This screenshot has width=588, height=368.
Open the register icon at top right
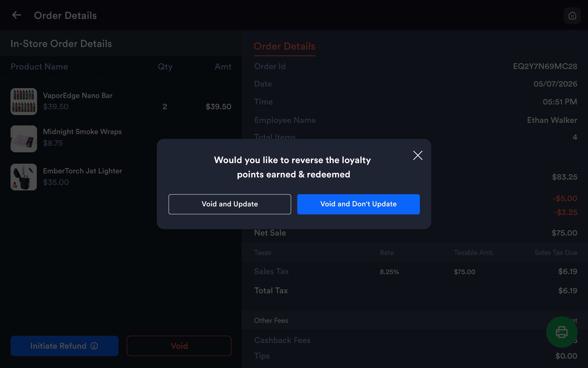point(572,16)
